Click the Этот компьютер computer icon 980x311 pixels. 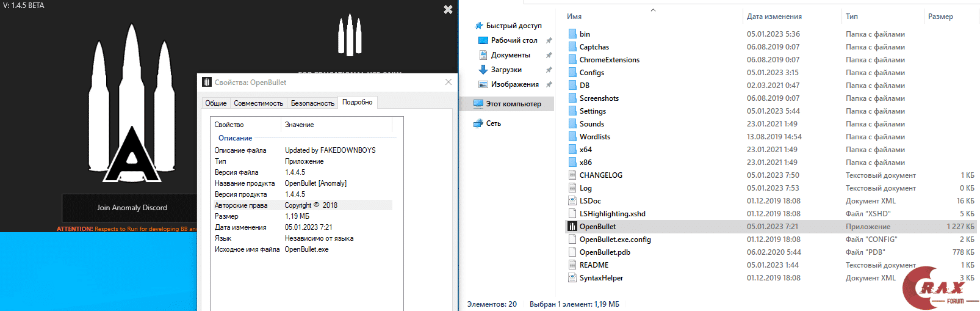point(478,104)
